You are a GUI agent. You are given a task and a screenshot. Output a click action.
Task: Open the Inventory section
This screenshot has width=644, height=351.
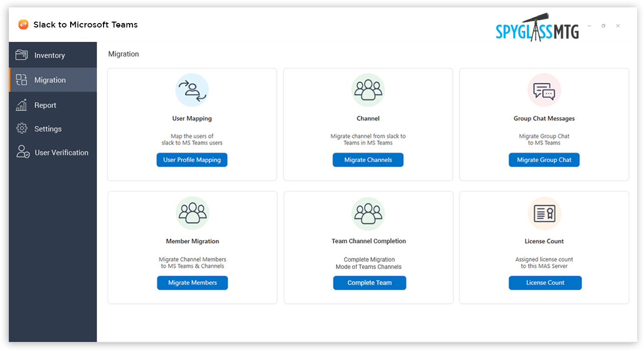(x=49, y=55)
